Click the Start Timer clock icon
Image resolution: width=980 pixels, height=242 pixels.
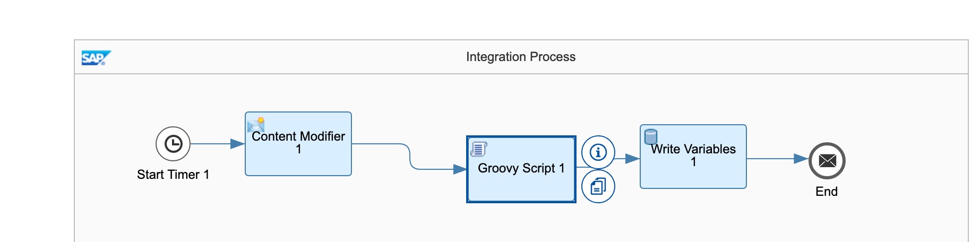pos(173,144)
